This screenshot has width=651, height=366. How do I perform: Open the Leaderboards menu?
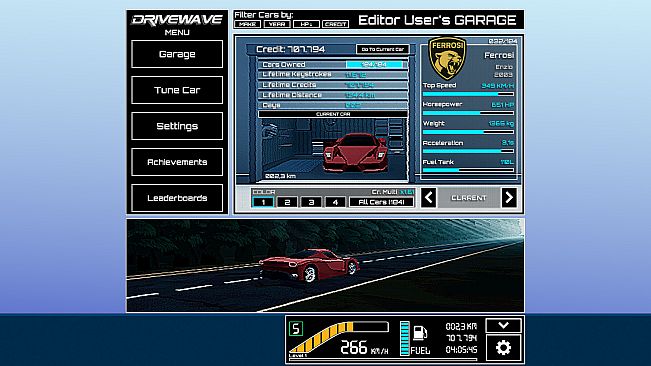point(177,198)
